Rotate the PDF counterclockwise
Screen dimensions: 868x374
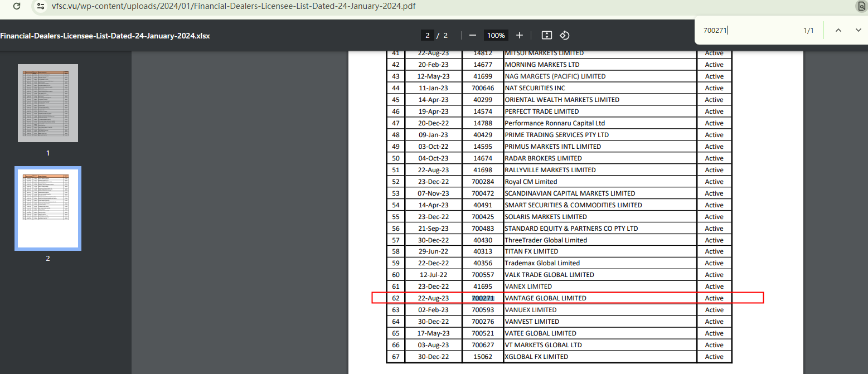coord(564,35)
